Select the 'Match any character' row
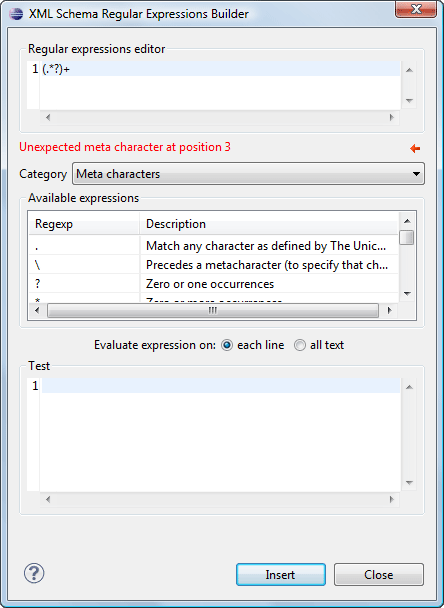 (x=214, y=246)
